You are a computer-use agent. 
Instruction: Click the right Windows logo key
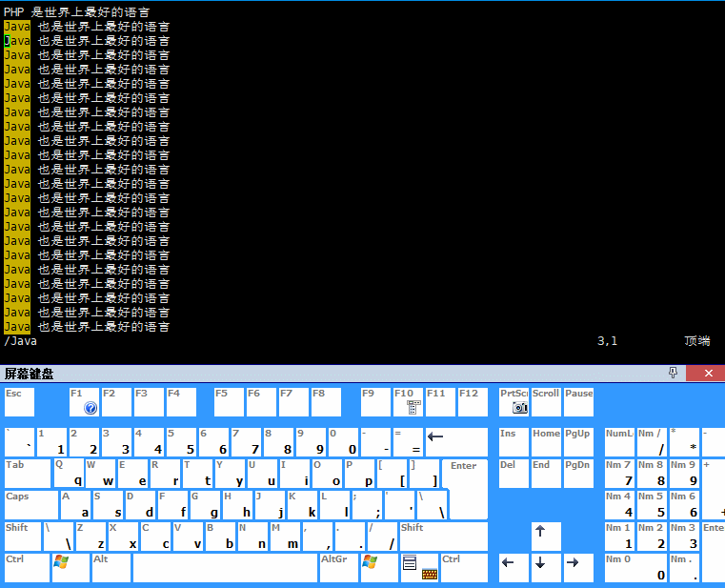(378, 567)
